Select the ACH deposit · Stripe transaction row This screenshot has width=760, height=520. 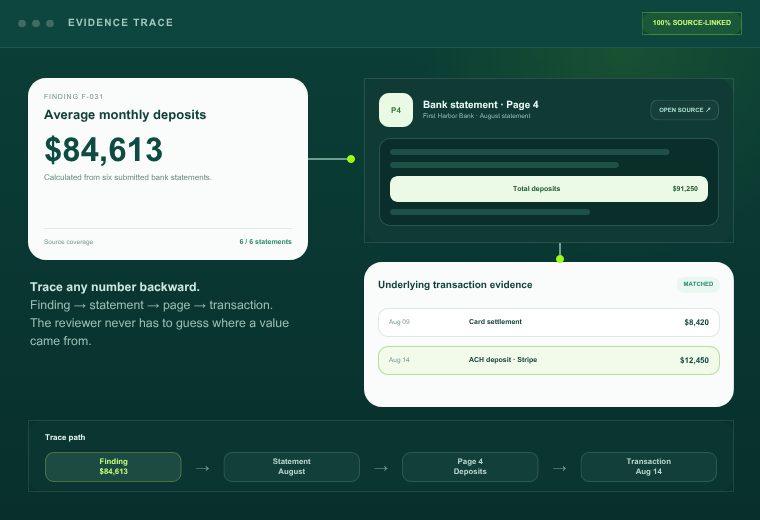click(549, 360)
